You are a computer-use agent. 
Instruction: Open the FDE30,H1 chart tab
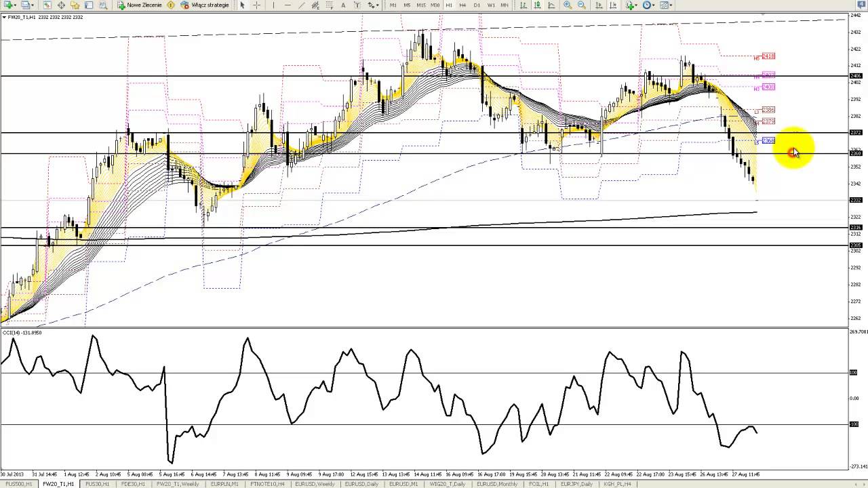tap(133, 484)
